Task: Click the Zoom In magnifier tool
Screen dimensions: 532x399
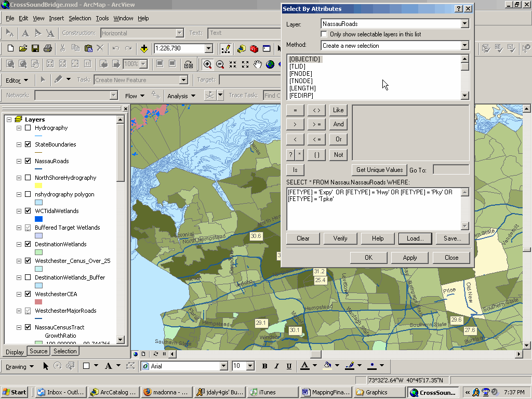Action: [x=207, y=64]
